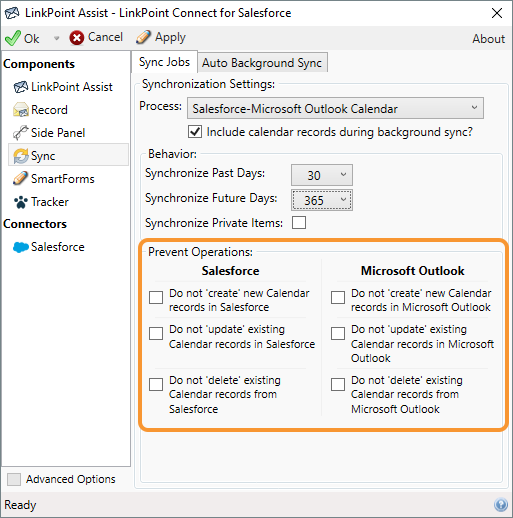Select the Side Panel tool icon
The height and width of the screenshot is (518, 513).
point(21,133)
